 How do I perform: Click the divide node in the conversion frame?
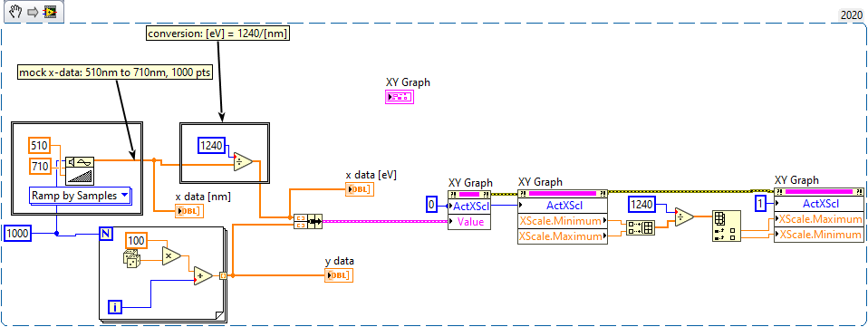coord(243,161)
